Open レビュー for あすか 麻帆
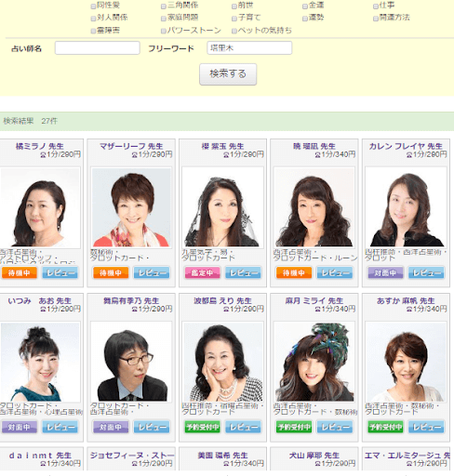Viewport: 454px width, 476px height. [x=426, y=427]
